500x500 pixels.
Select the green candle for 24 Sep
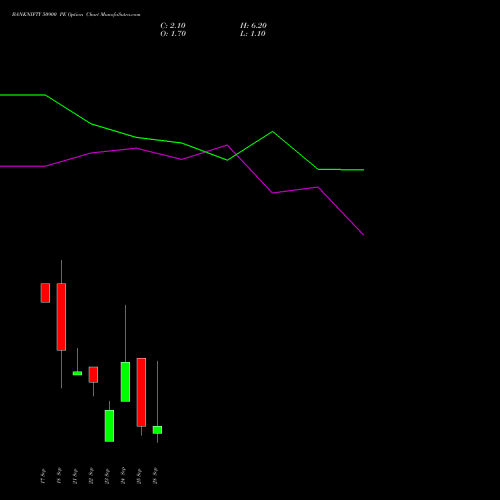tap(125, 382)
